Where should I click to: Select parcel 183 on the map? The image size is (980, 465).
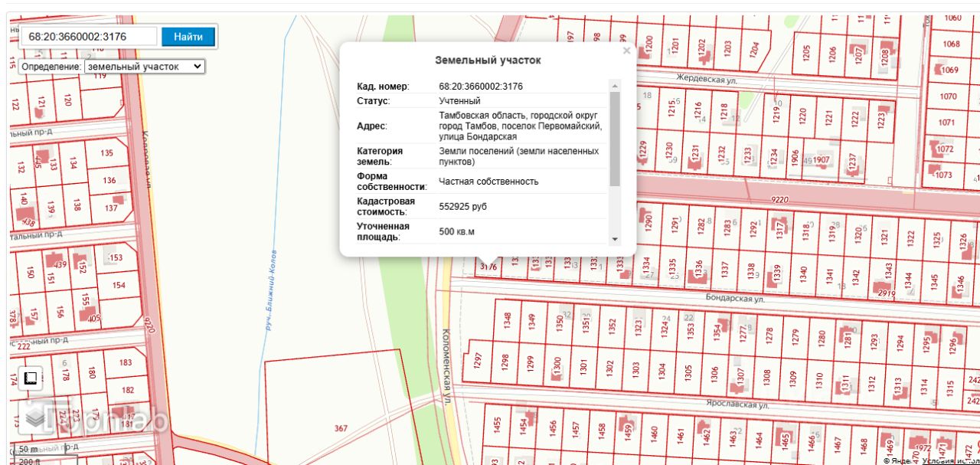(x=126, y=362)
